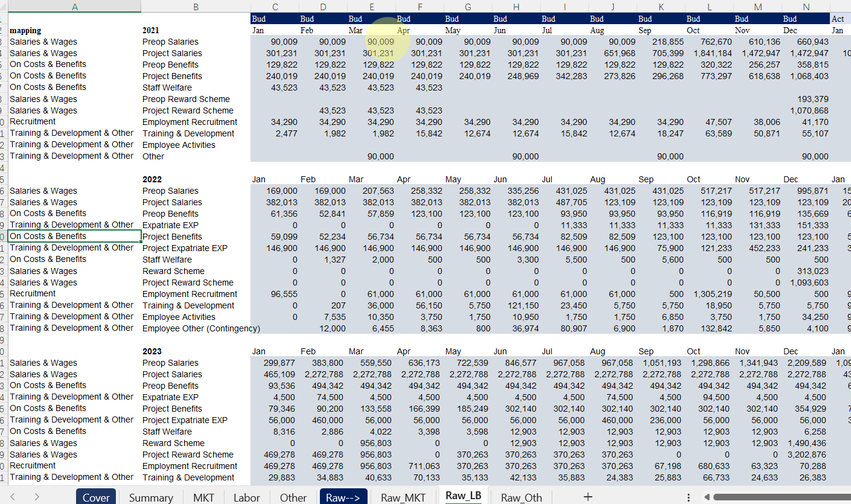Open the Cover sheet tab
Viewport: 851px width, 504px height.
96,497
